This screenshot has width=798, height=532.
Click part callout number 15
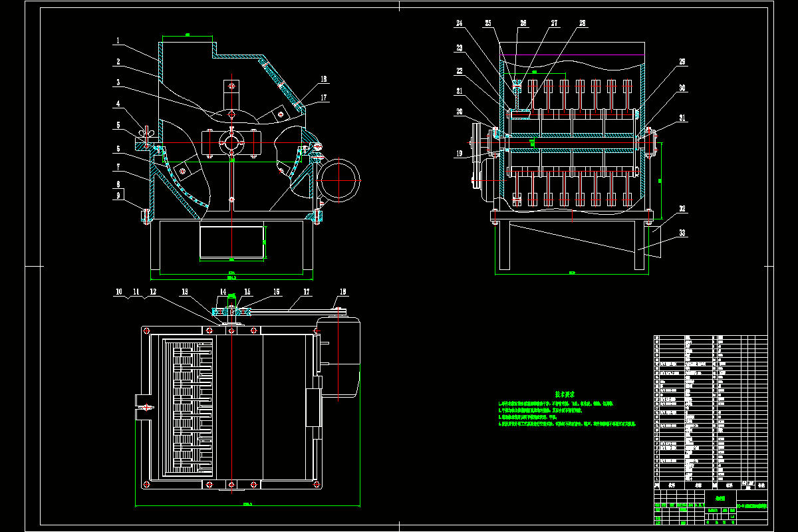pos(247,292)
